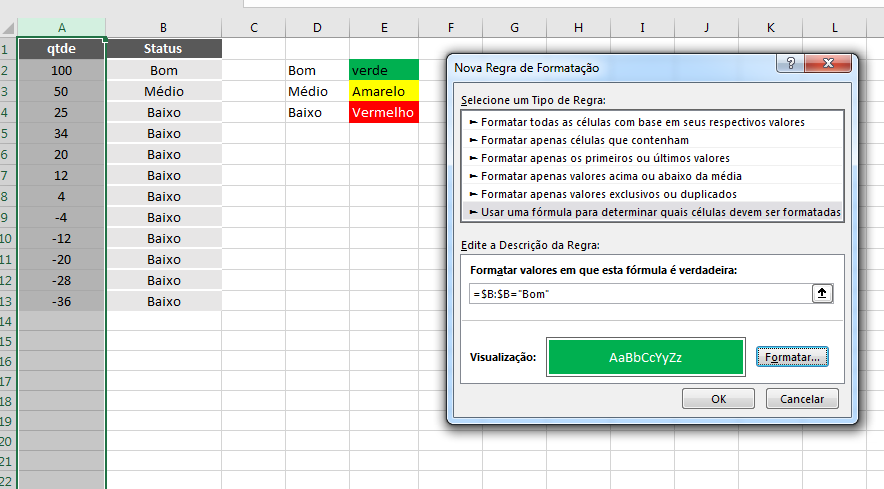Screen dimensions: 884x489
Task: Click the Status header cell
Action: click(163, 49)
